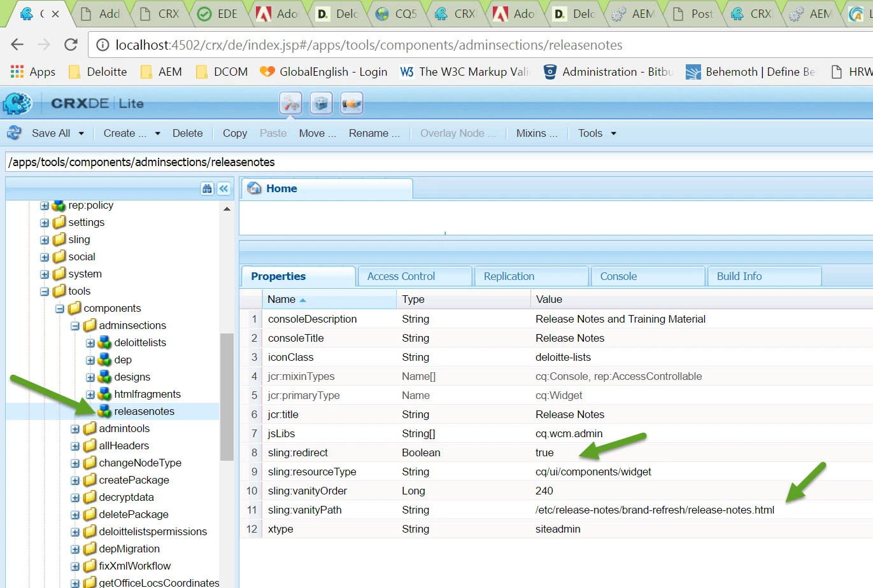Click the Rename toolbar button
The height and width of the screenshot is (588, 873).
pos(374,133)
